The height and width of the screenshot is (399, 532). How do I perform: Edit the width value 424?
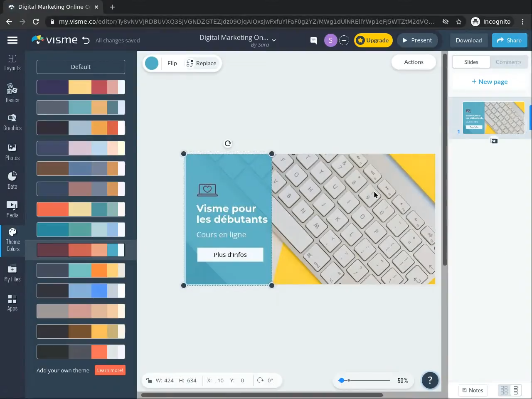[x=169, y=380]
